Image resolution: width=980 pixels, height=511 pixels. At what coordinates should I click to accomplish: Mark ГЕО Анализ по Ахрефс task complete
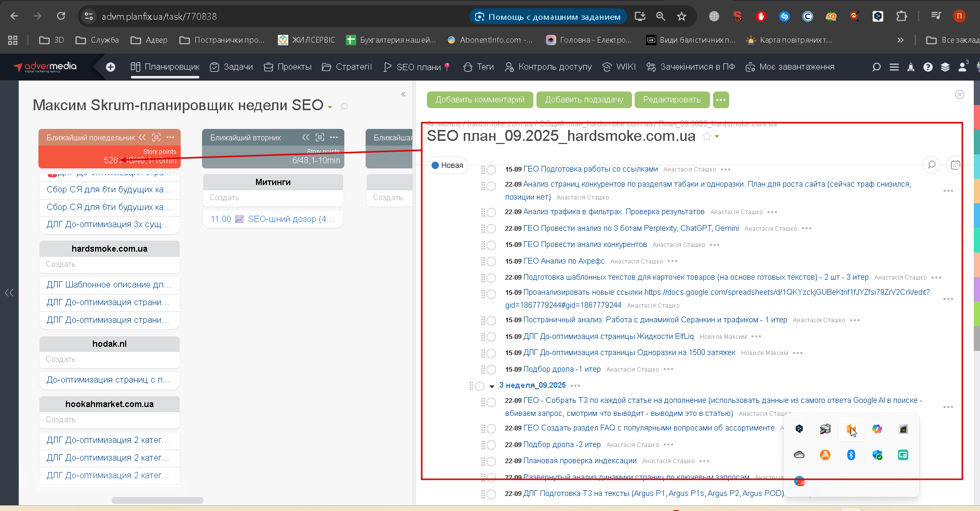coord(491,261)
